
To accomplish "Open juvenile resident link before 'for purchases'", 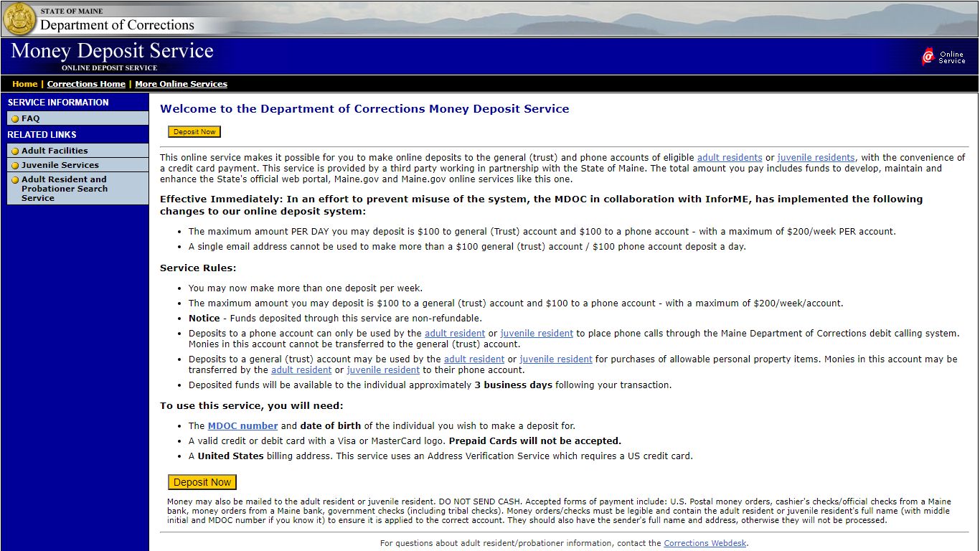I will 556,359.
